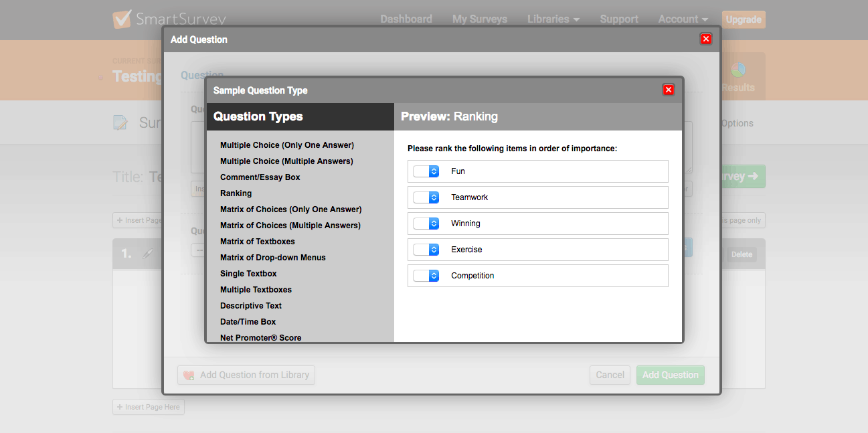868x433 pixels.
Task: Click the survey notepad icon
Action: pyautogui.click(x=120, y=122)
